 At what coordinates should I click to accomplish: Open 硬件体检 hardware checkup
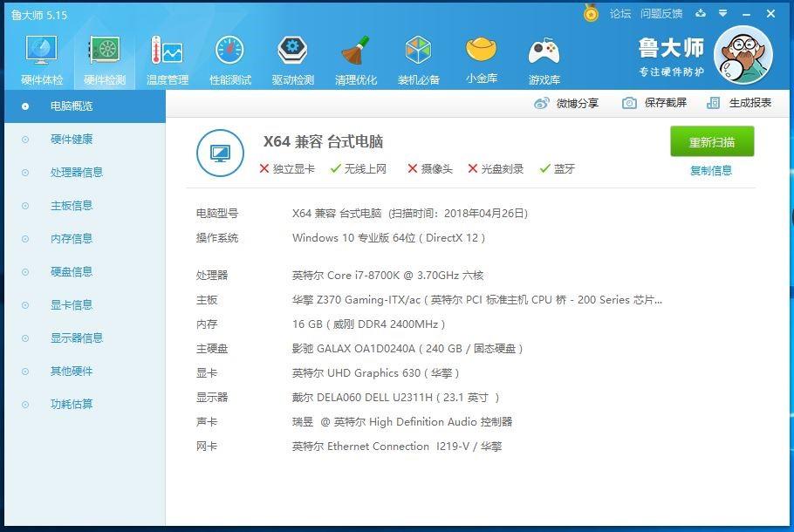(42, 60)
